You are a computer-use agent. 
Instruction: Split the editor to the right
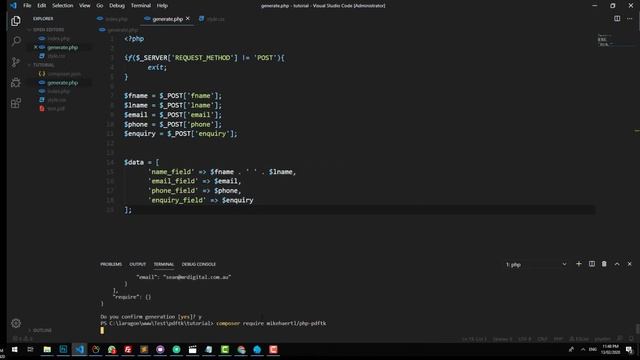pos(617,18)
